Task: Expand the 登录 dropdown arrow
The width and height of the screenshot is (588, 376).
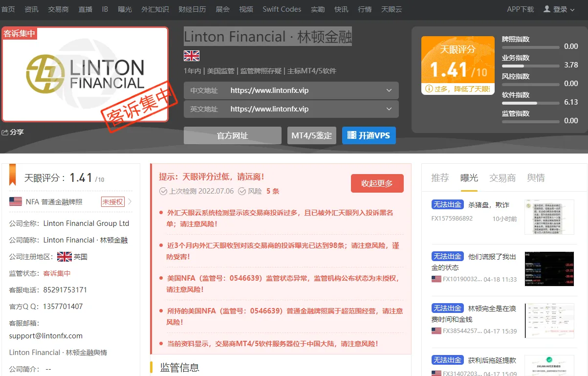Action: pos(572,10)
